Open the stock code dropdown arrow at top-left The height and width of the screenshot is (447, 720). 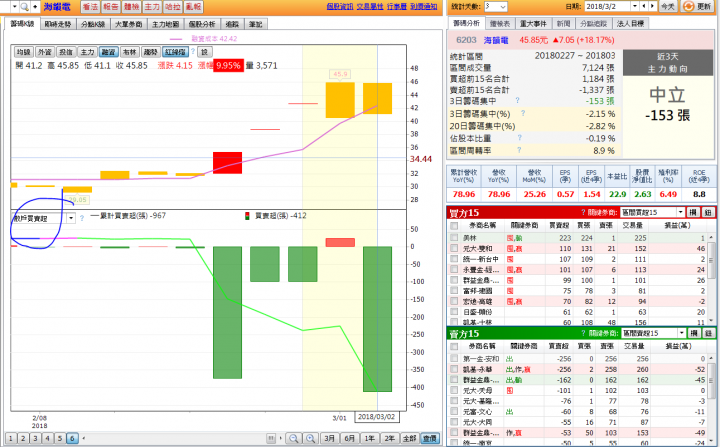14,7
